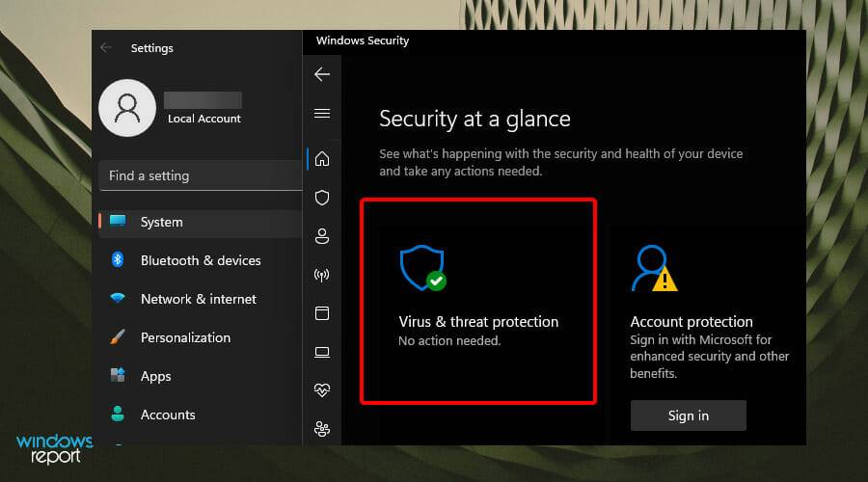Image resolution: width=868 pixels, height=482 pixels.
Task: Click the Settings window title
Action: (152, 48)
